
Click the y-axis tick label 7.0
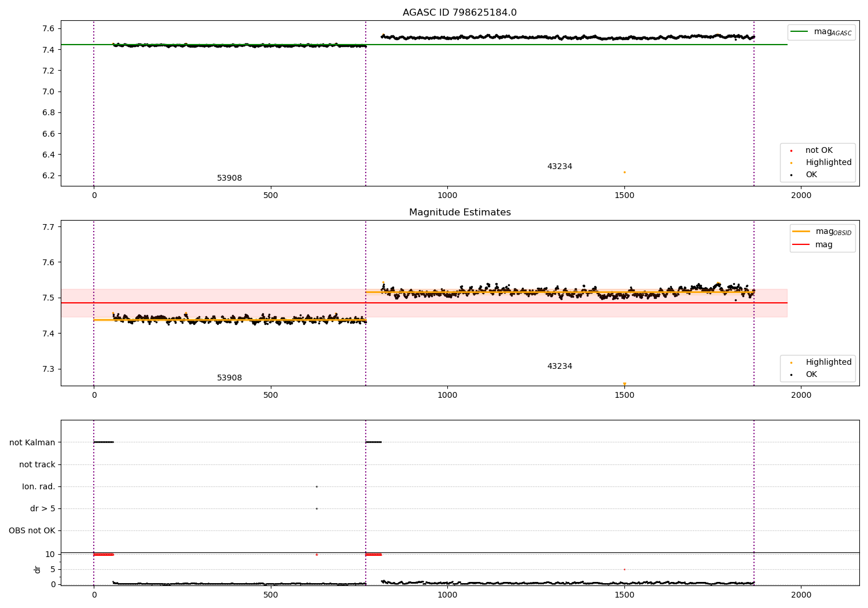click(x=49, y=91)
